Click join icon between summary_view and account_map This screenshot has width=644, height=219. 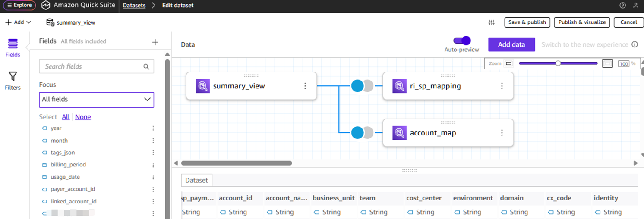coord(362,133)
